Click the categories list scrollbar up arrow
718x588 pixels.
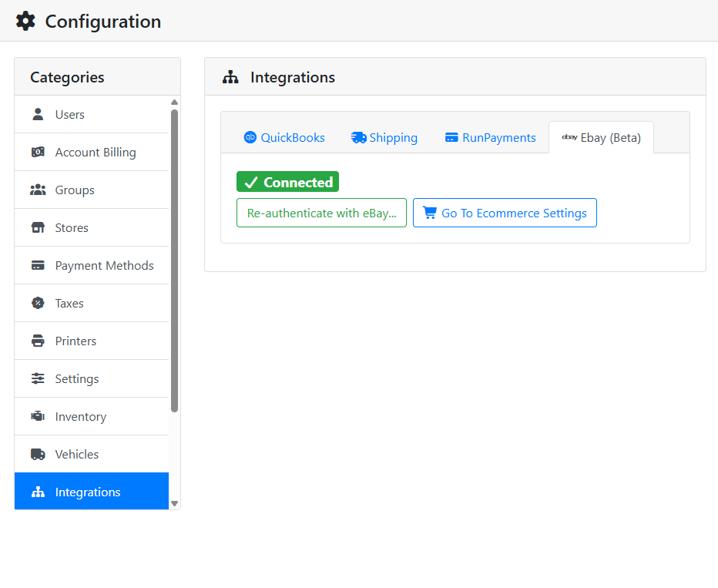(174, 102)
